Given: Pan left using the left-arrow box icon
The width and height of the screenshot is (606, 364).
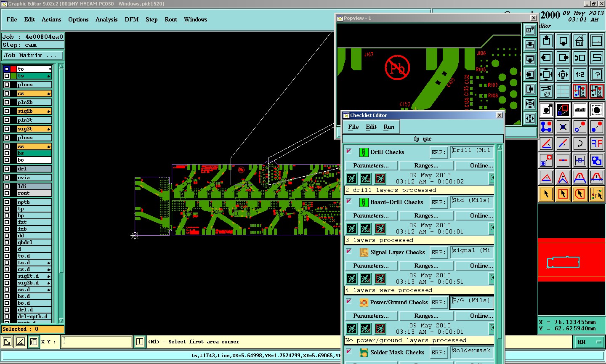Looking at the screenshot, I should pyautogui.click(x=546, y=58).
